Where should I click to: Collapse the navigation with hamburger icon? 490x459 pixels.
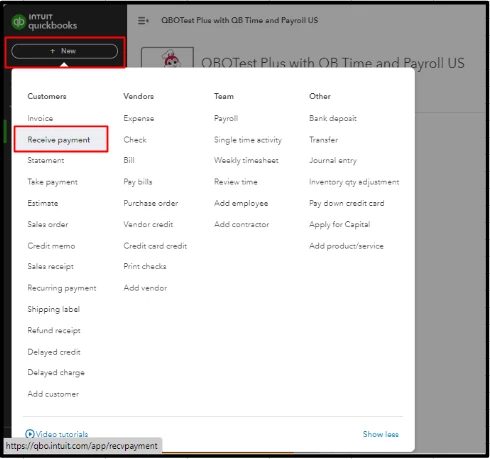click(x=143, y=21)
